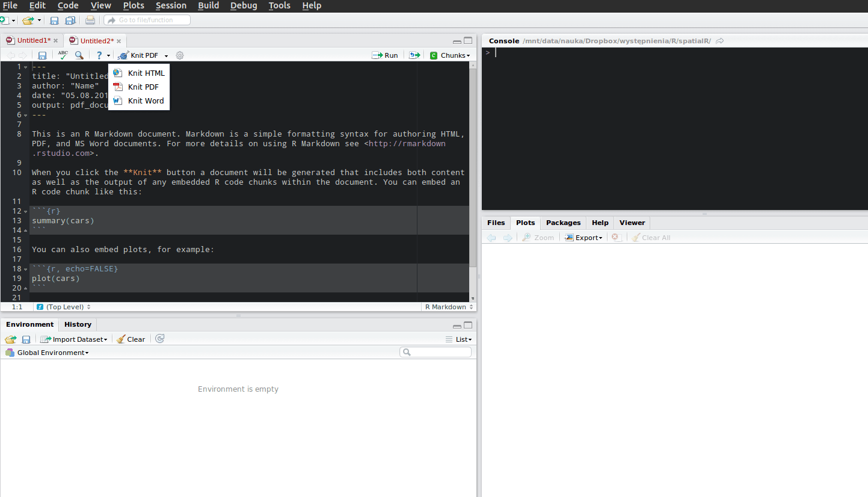Image resolution: width=868 pixels, height=497 pixels.
Task: Click the Clear workspace broom button
Action: [131, 339]
